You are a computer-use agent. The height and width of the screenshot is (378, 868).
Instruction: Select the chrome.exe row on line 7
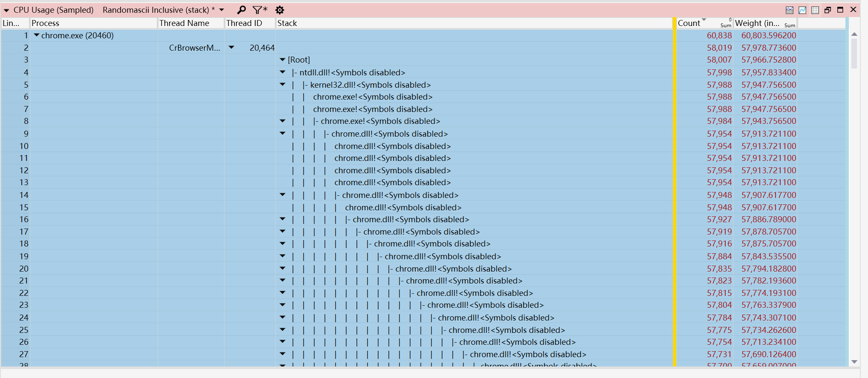point(372,109)
